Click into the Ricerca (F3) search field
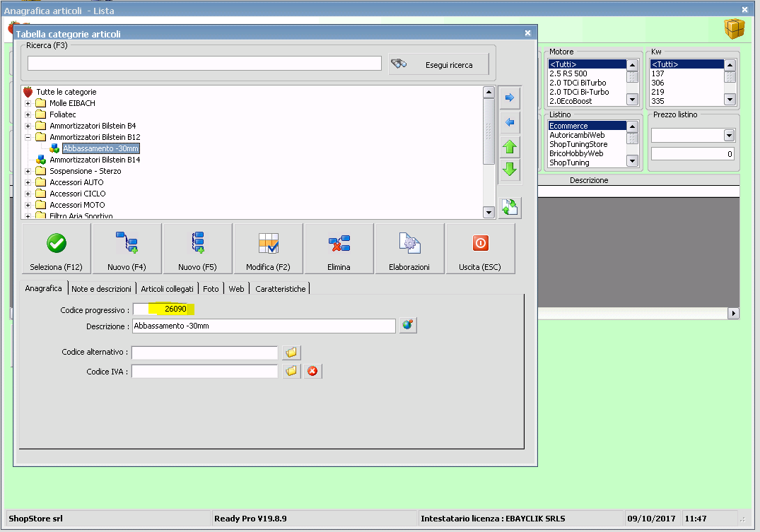 click(204, 64)
